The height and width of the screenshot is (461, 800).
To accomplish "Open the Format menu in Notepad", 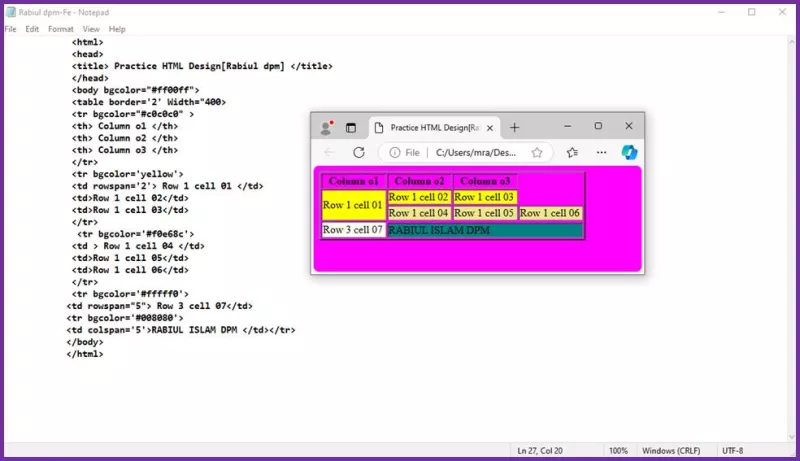I will (x=61, y=29).
